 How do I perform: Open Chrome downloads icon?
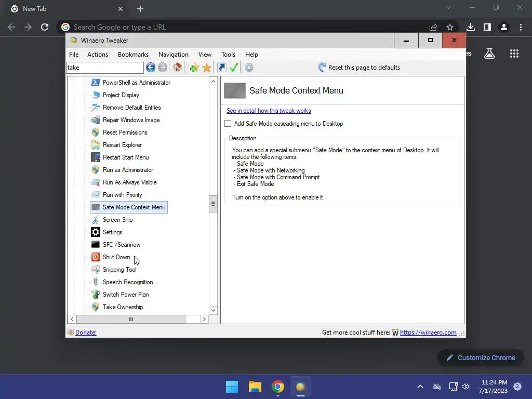pyautogui.click(x=471, y=27)
